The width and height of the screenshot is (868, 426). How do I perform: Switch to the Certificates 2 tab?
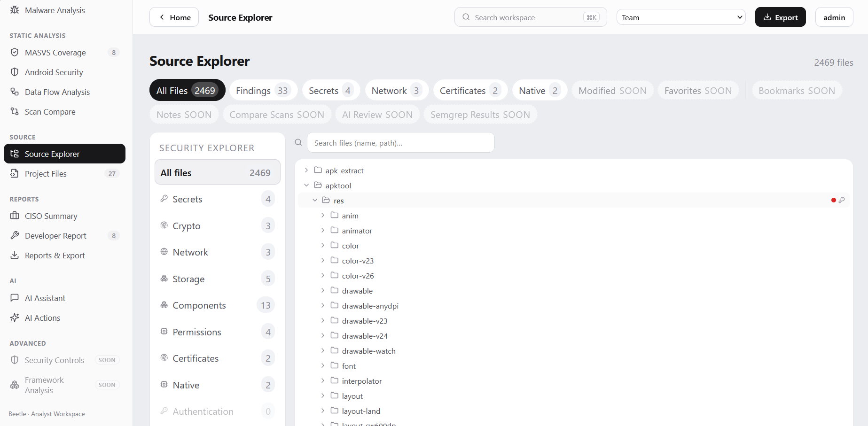(470, 90)
